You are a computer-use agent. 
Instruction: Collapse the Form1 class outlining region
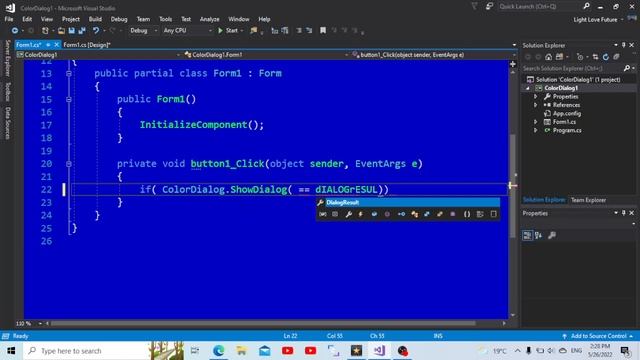[x=69, y=74]
